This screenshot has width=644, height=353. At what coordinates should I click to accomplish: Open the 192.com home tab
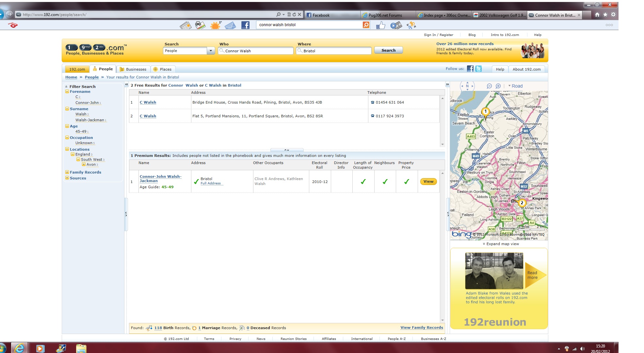(x=77, y=69)
